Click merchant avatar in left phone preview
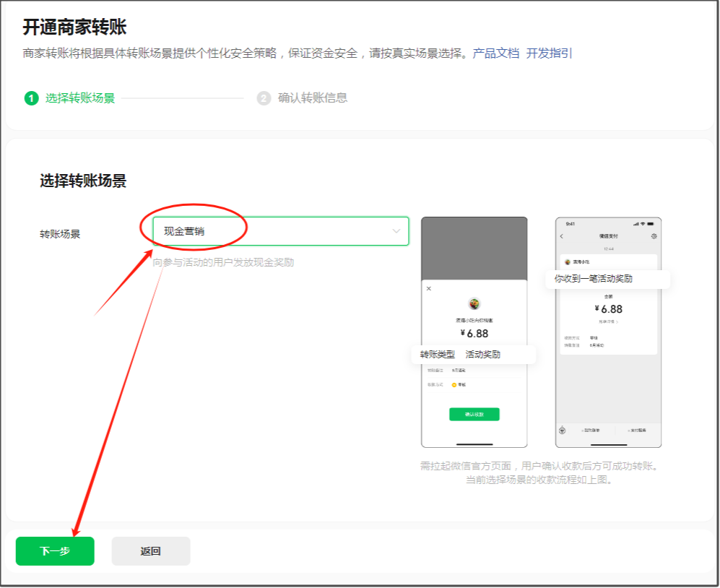 click(474, 303)
